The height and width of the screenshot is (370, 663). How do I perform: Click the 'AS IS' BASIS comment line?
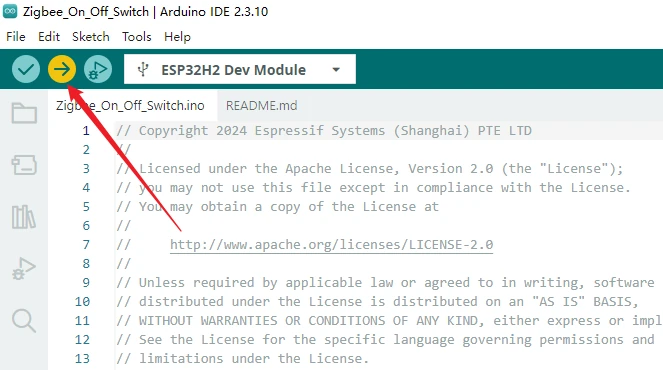pos(377,302)
